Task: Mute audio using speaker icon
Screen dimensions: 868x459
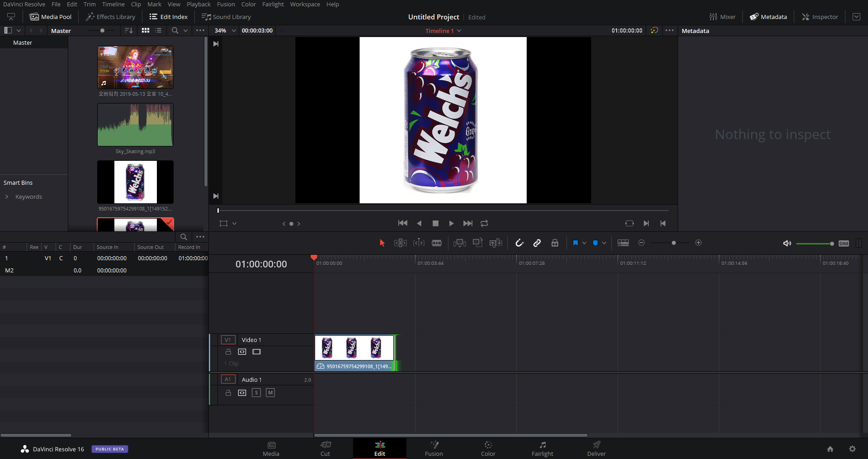Action: point(787,244)
